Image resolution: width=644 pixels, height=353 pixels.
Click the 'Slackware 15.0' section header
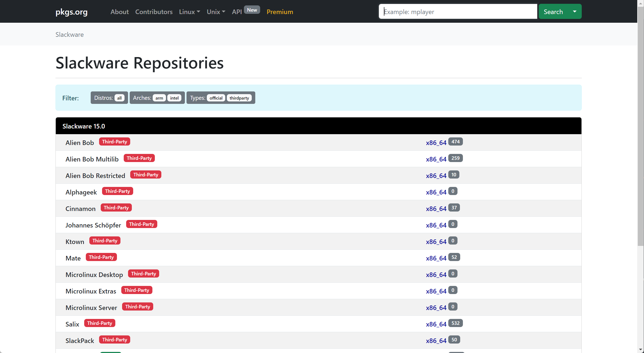tap(318, 126)
